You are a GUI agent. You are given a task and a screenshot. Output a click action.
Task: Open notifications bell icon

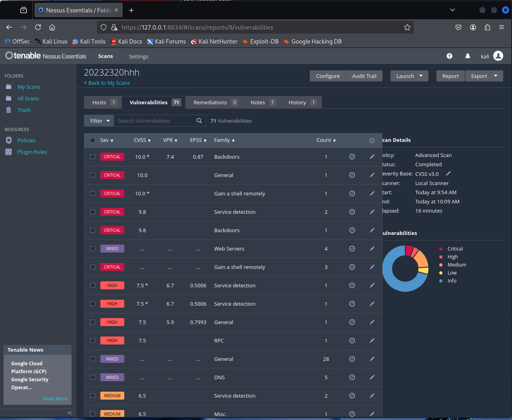[x=468, y=56]
